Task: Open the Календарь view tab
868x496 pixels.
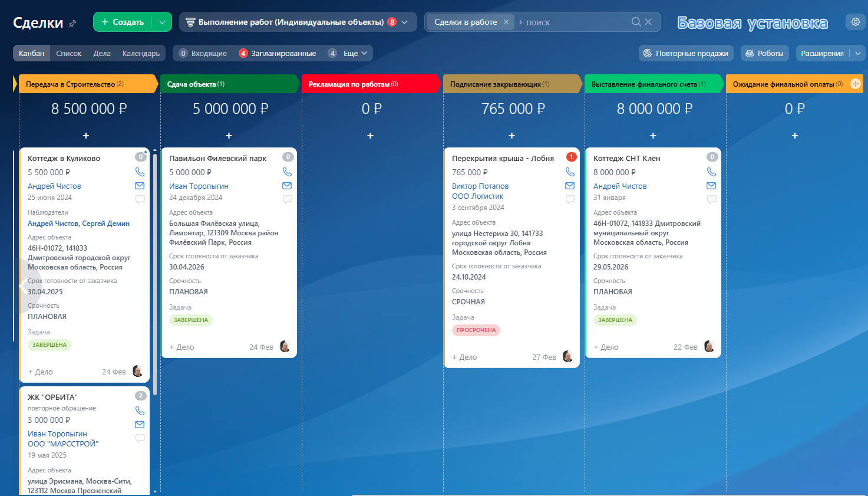Action: pos(141,53)
